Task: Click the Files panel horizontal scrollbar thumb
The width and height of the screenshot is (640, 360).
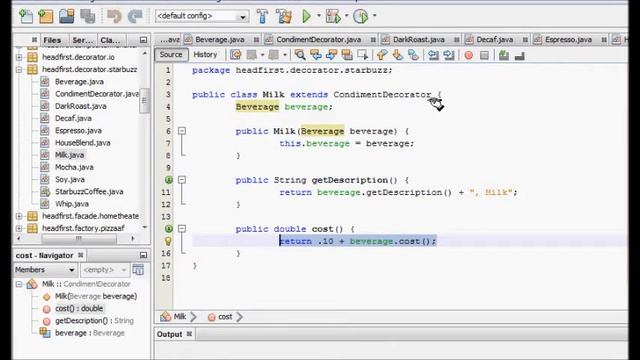Action: [x=78, y=238]
